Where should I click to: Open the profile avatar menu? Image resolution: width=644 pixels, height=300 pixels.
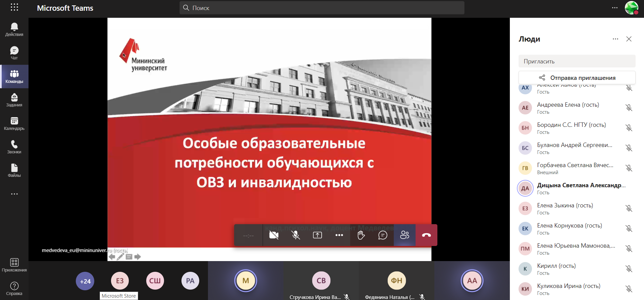(x=632, y=8)
